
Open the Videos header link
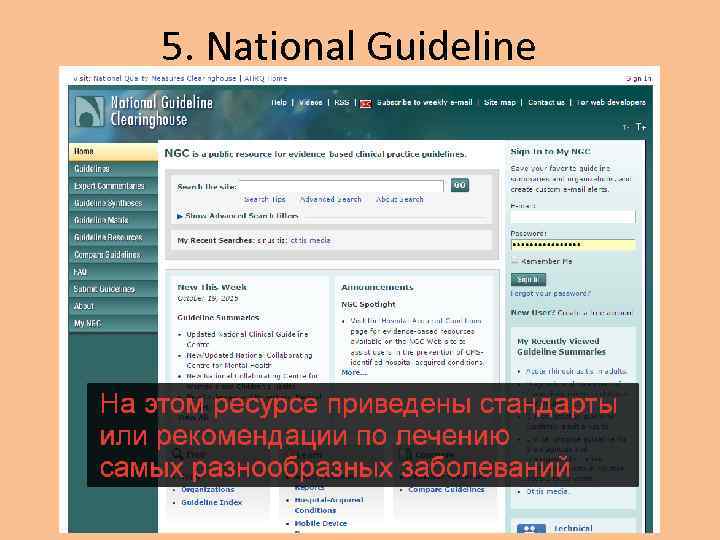(310, 102)
